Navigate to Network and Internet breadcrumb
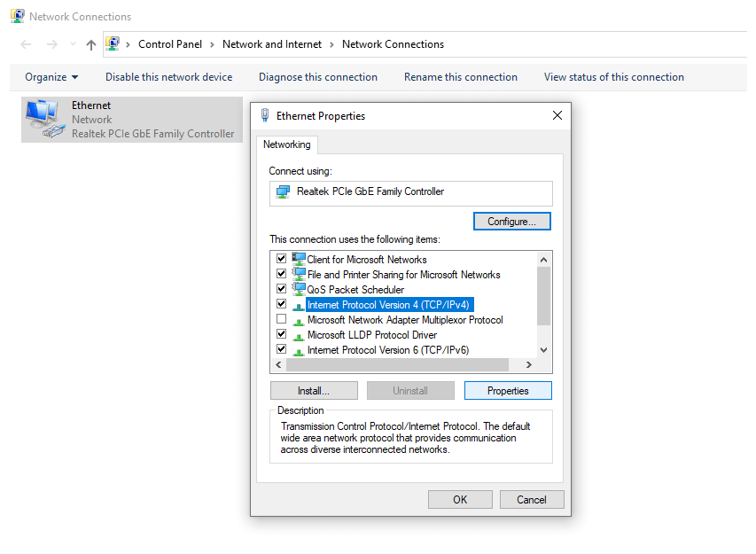This screenshot has height=554, width=756. 272,44
